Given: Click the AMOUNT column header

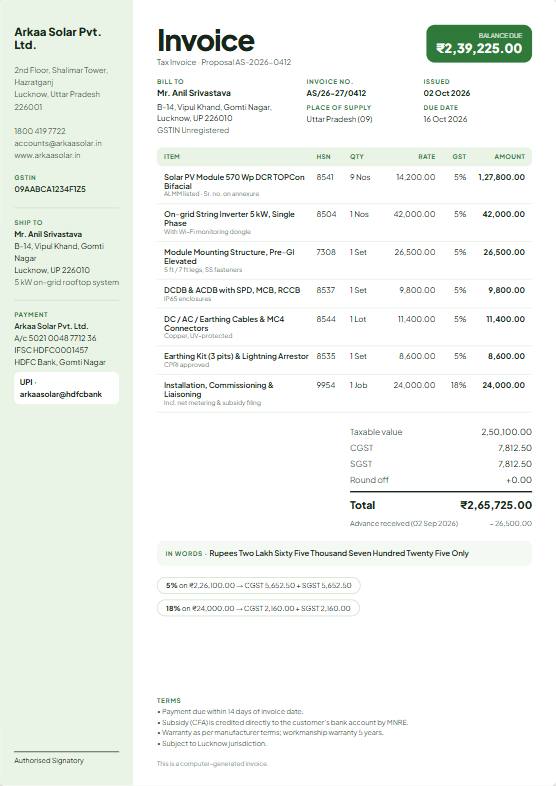Looking at the screenshot, I should [510, 157].
